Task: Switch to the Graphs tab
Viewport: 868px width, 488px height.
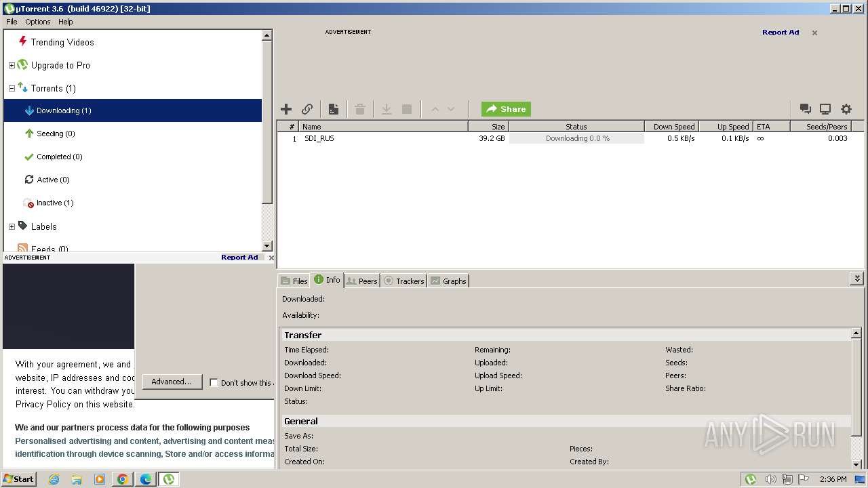Action: [x=448, y=281]
